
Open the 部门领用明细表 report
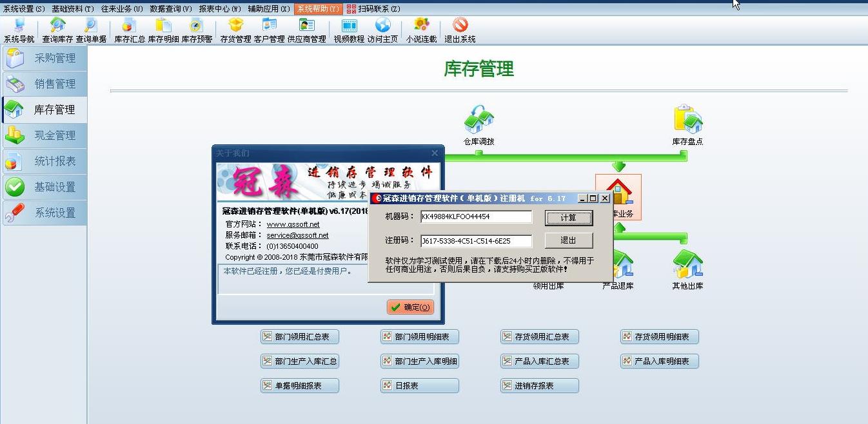[420, 336]
